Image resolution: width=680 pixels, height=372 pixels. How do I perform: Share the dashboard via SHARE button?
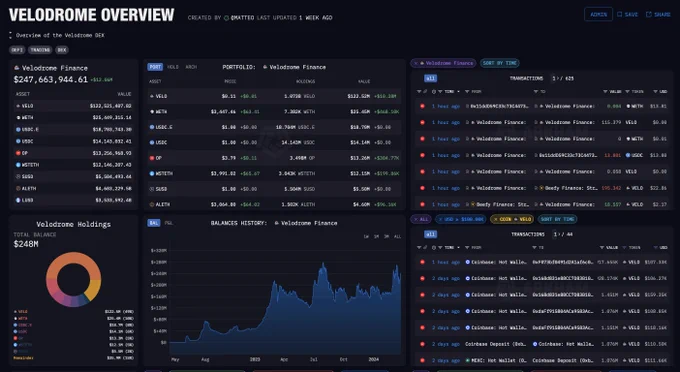coord(658,14)
